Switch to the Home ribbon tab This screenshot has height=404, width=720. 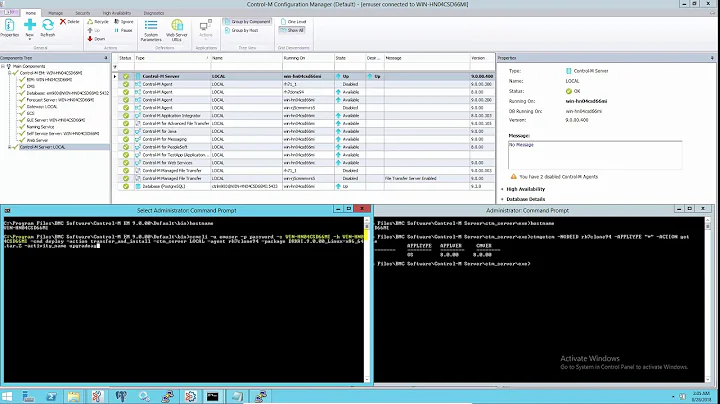31,13
